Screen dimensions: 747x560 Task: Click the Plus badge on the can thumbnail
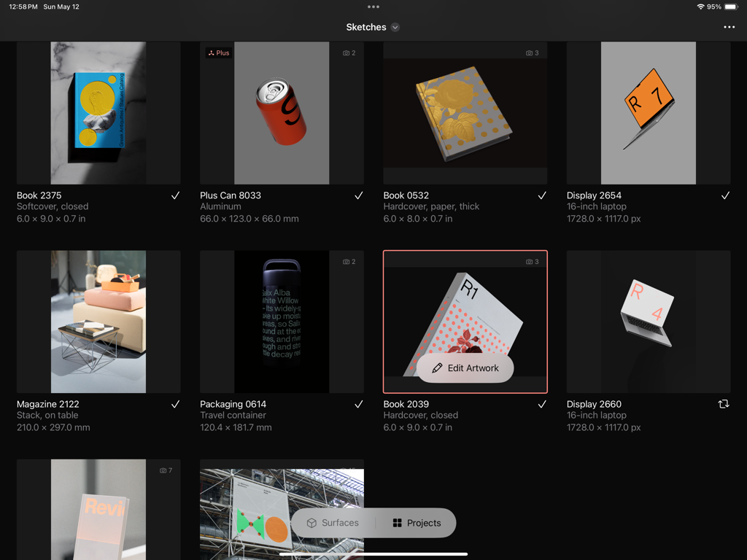point(218,53)
